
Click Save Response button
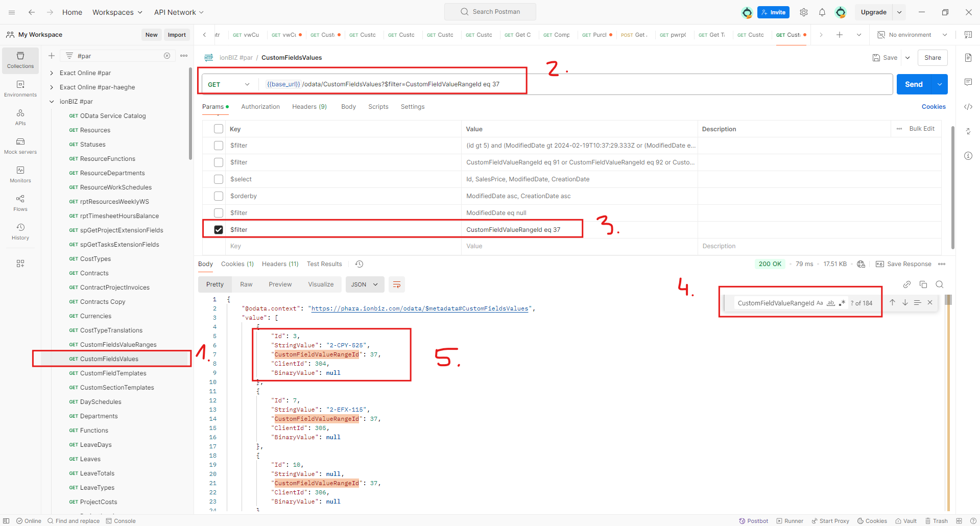[x=903, y=264]
